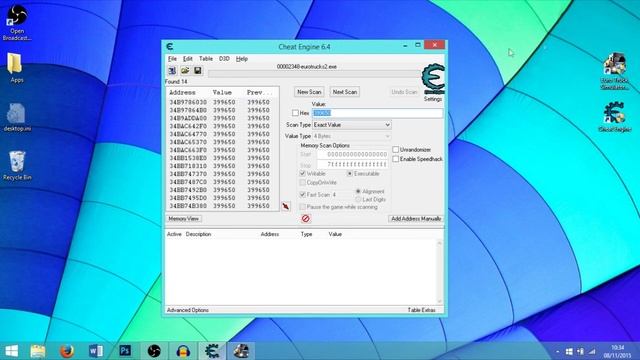Select the Last Digits radio button
Screen dimensions: 640x360
click(358, 199)
